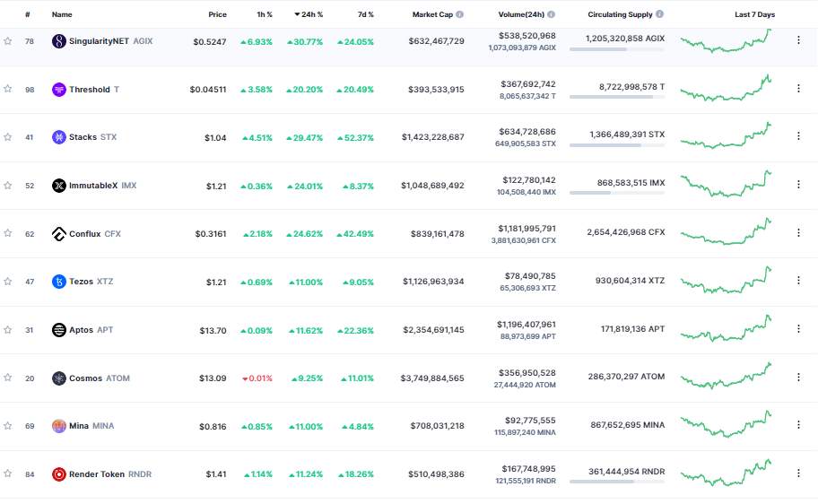
Task: Expand the three-dot menu for Threshold
Action: (798, 88)
